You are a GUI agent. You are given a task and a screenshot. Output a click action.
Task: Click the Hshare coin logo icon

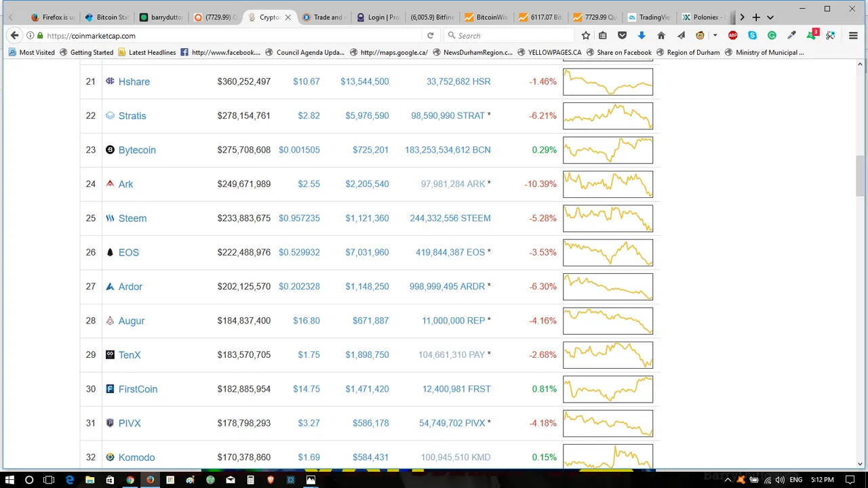pos(110,81)
